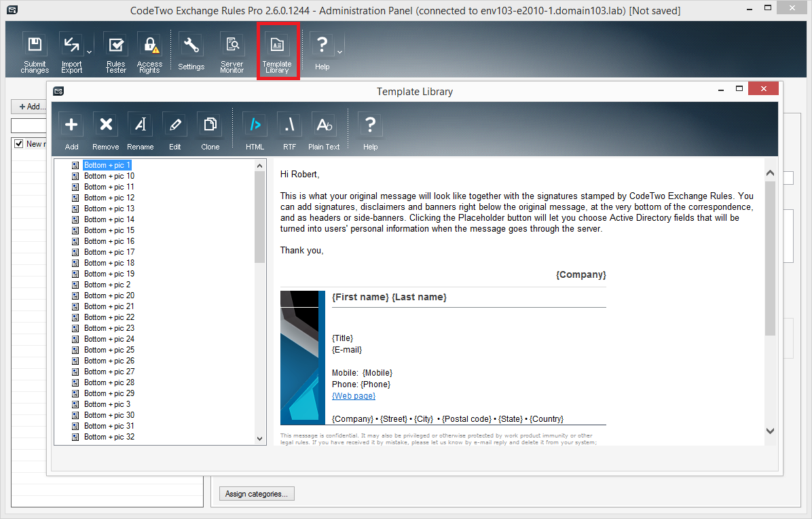Select template Bottom + pic 1

107,164
